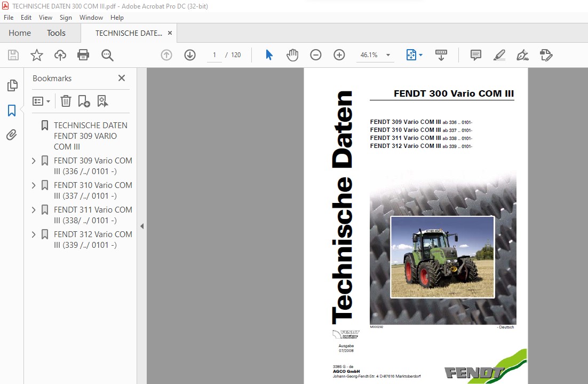Jump to FENDT 310 (337) bookmark
Screen dimensions: 588x384
click(x=93, y=190)
